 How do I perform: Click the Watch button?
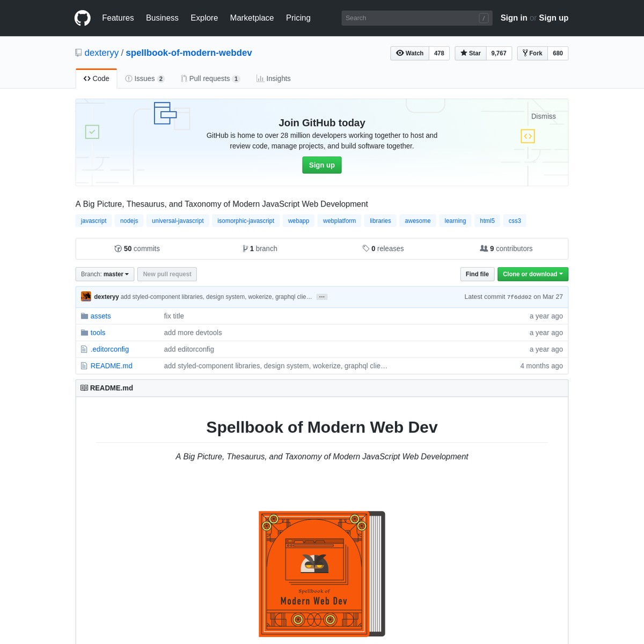click(x=410, y=53)
